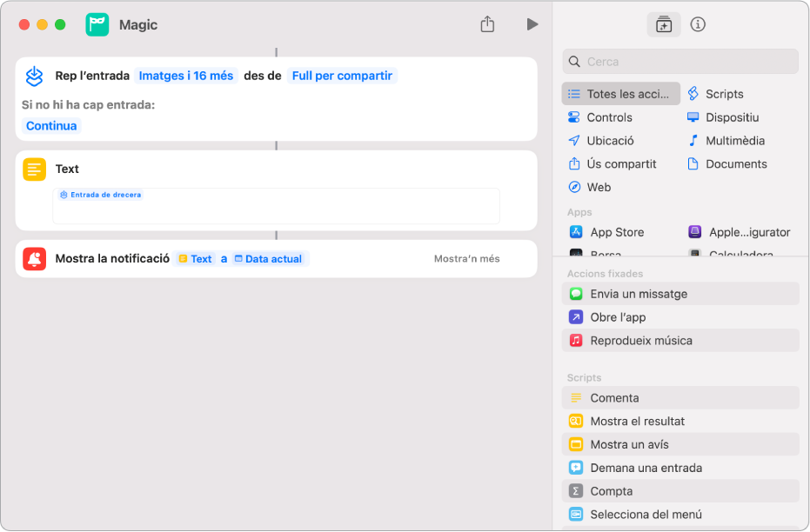
Task: Click the Text variable in notification
Action: click(x=195, y=259)
